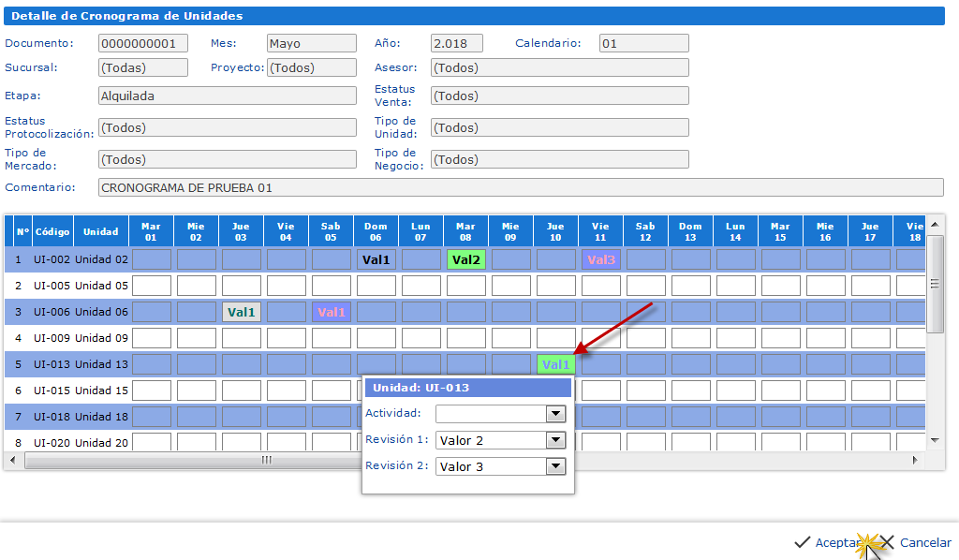This screenshot has width=959, height=560.
Task: Click the Unidad column header
Action: coord(100,231)
